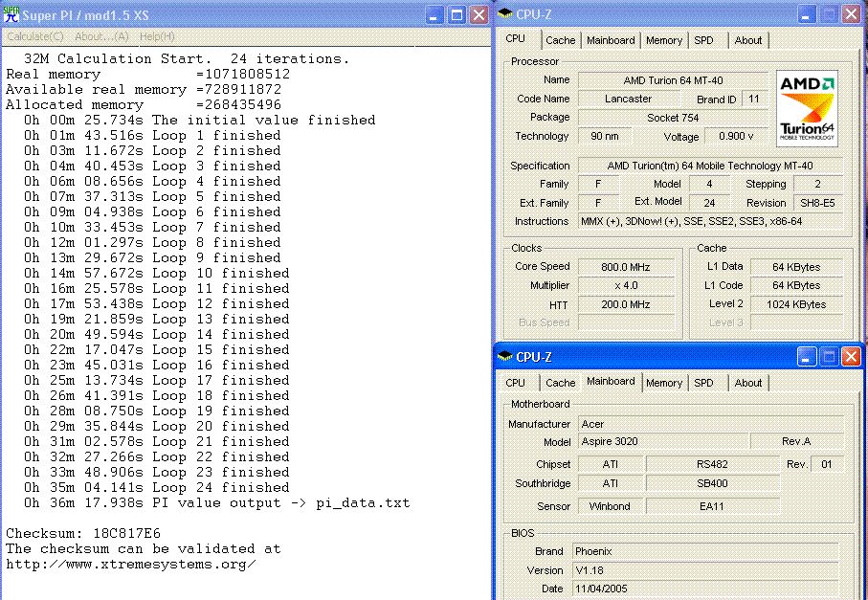This screenshot has width=868, height=600.
Task: Click the Loop 12 finished line
Action: coord(156,304)
